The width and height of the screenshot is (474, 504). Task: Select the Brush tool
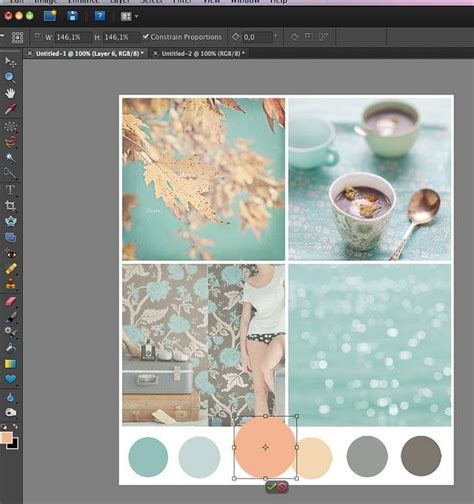pos(10,317)
